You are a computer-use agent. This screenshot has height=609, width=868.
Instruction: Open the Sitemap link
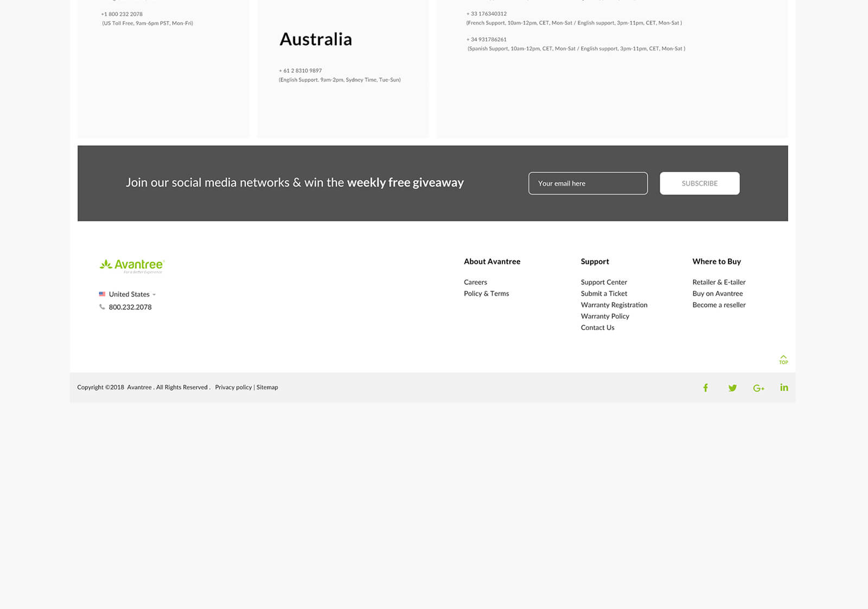click(267, 388)
